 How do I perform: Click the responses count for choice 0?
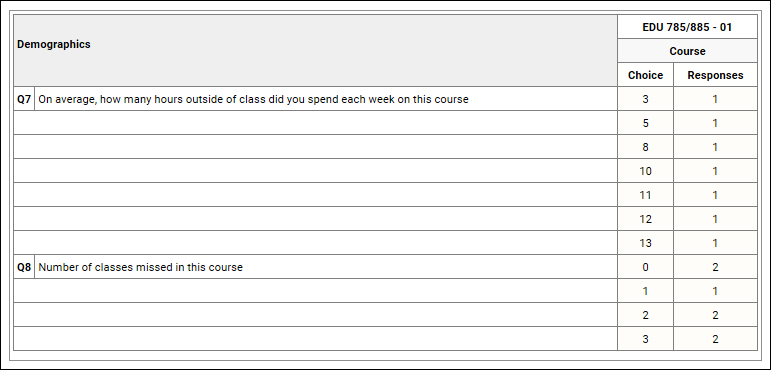point(715,267)
